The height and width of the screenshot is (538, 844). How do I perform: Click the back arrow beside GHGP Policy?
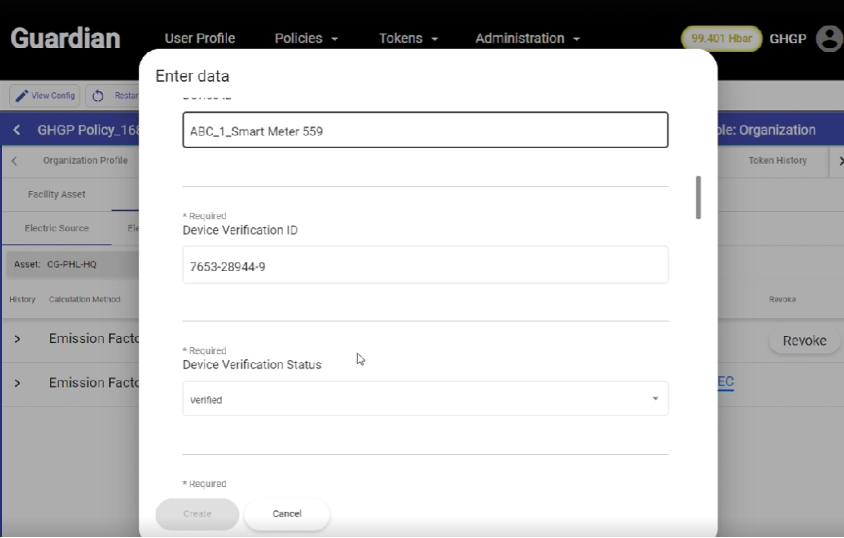(x=17, y=130)
